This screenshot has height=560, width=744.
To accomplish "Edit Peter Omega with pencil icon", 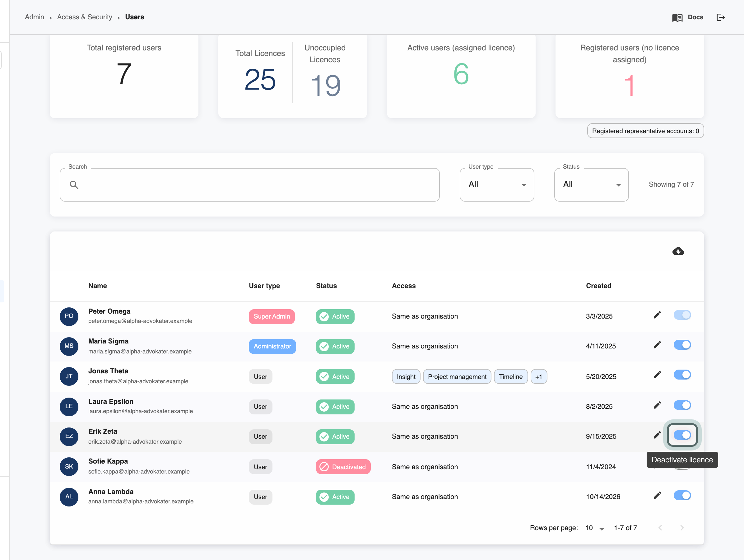I will (x=657, y=315).
